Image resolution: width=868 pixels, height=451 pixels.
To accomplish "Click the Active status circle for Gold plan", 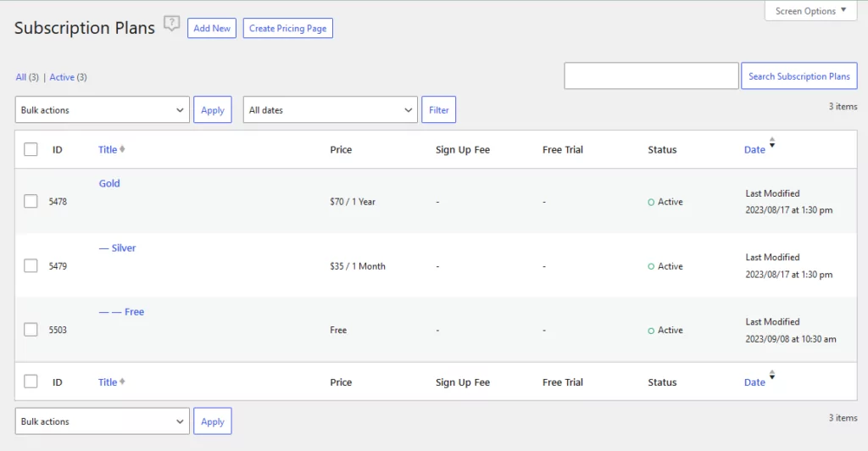I will [651, 203].
